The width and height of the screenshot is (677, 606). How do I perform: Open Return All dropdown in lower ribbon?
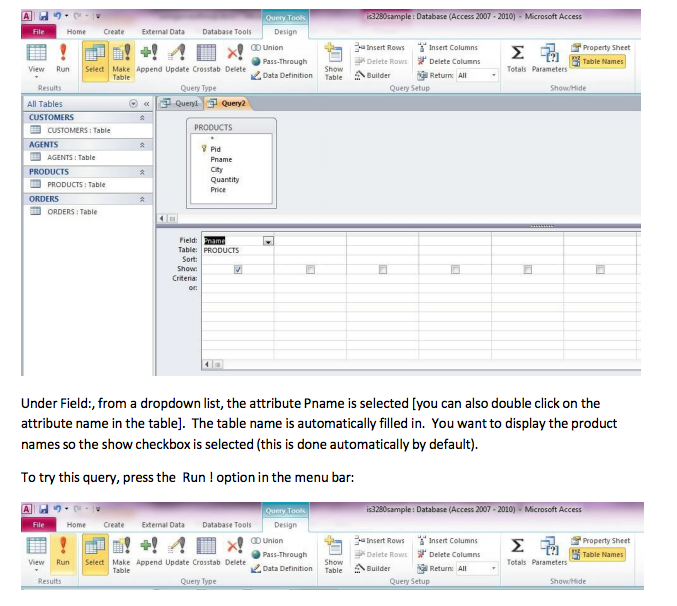point(494,568)
